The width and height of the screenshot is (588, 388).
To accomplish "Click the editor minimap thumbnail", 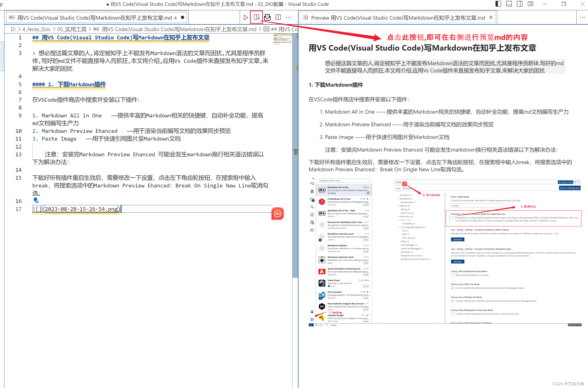I will [x=283, y=39].
